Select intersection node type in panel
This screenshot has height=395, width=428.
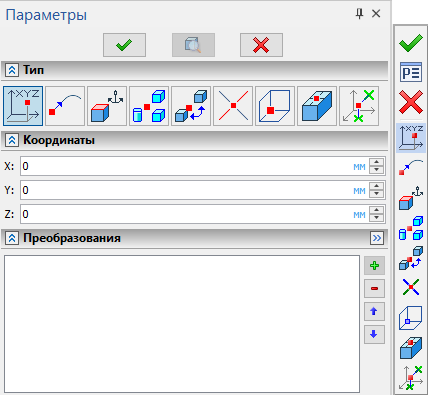click(x=233, y=106)
